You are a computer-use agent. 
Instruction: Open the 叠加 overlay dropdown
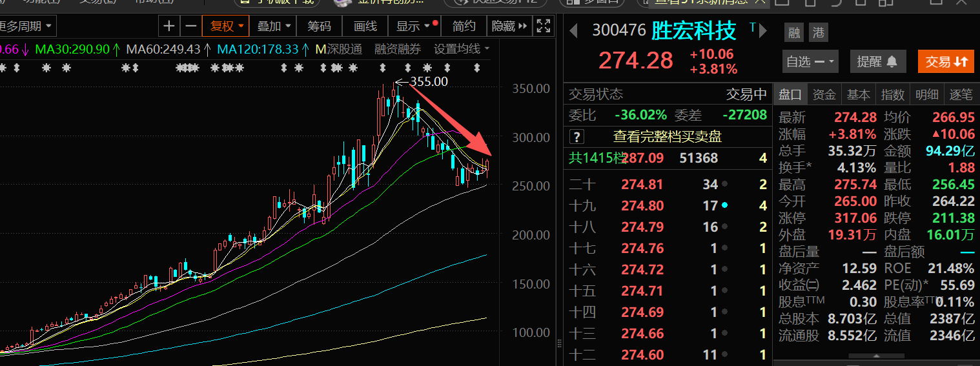(274, 26)
